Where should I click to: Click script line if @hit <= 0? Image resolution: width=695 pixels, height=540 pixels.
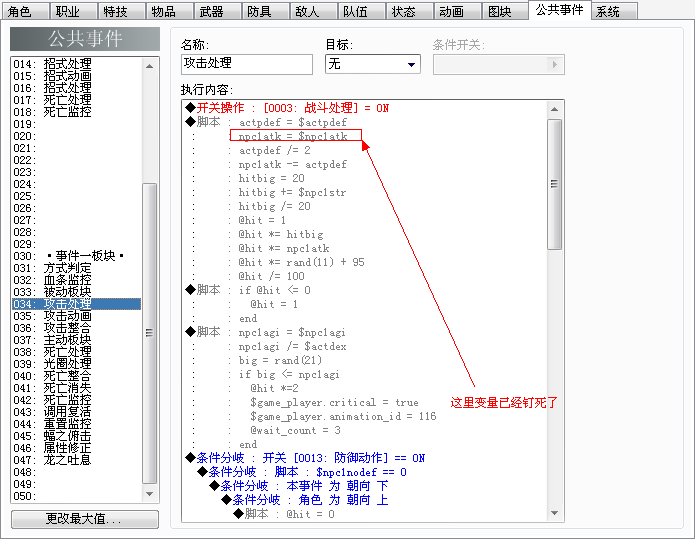[x=274, y=290]
